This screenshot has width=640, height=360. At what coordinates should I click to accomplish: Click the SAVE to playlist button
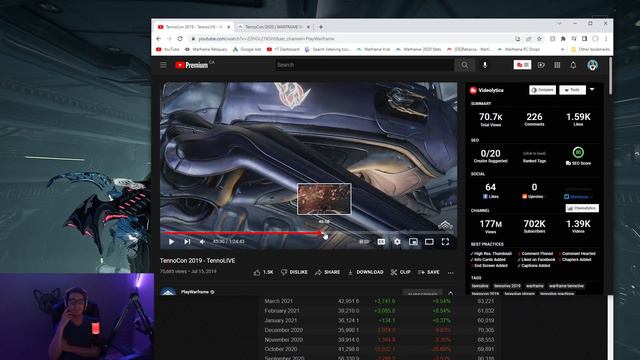pyautogui.click(x=429, y=272)
